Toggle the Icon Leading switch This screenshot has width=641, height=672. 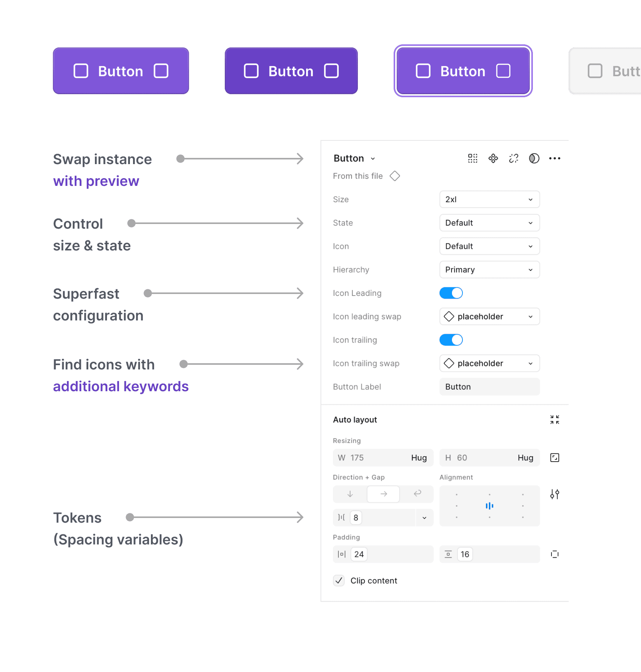coord(451,293)
